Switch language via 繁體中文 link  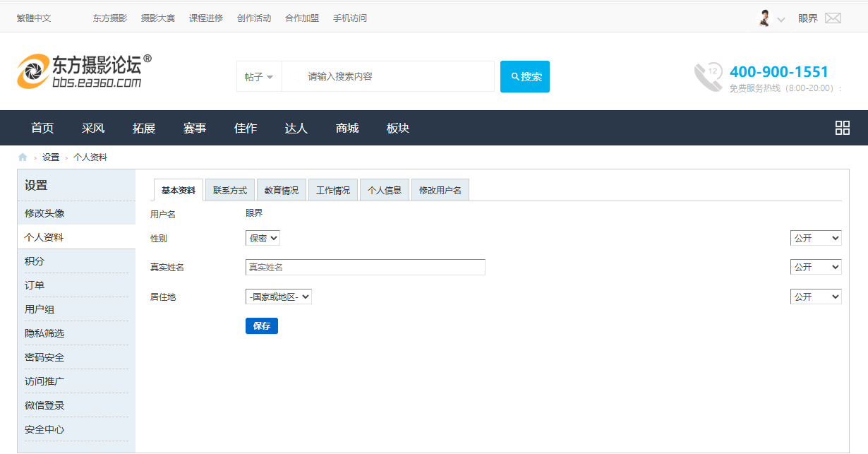tap(34, 18)
